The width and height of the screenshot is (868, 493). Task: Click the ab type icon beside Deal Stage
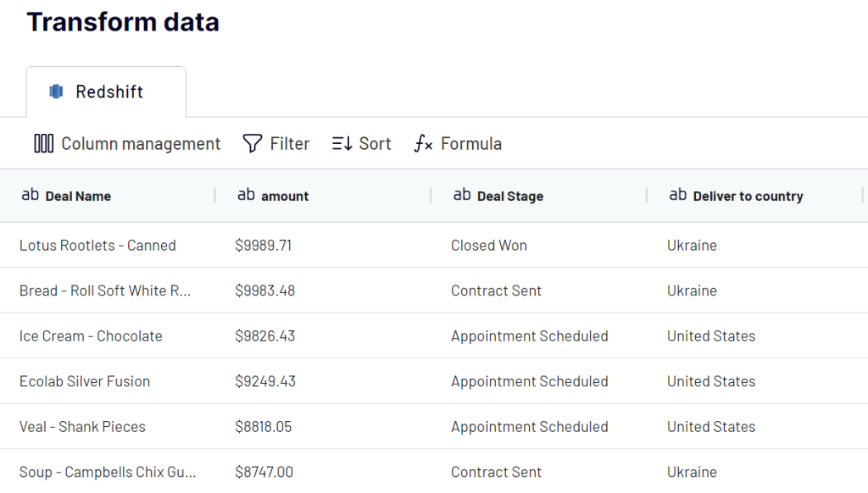pos(463,194)
